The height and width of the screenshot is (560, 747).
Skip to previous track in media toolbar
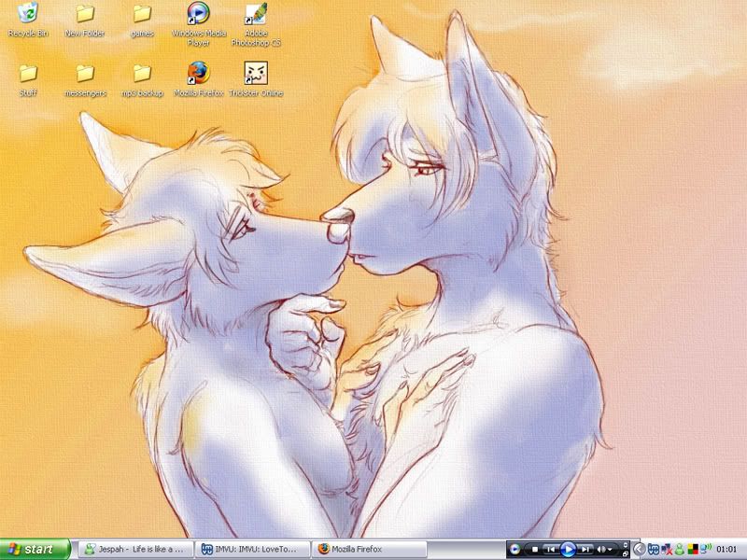pos(550,550)
